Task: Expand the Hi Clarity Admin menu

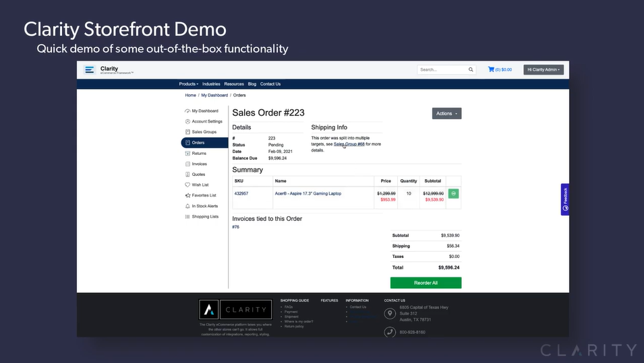Action: [544, 70]
